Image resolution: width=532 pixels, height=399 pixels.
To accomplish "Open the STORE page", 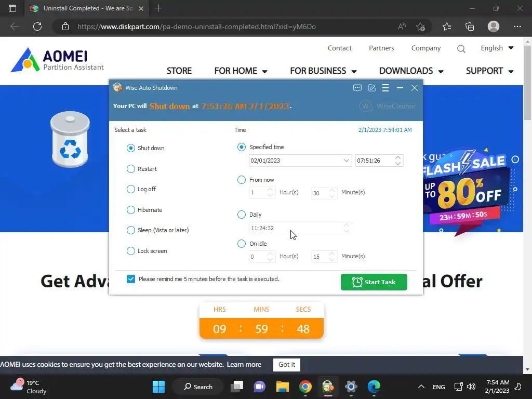I will 179,71.
